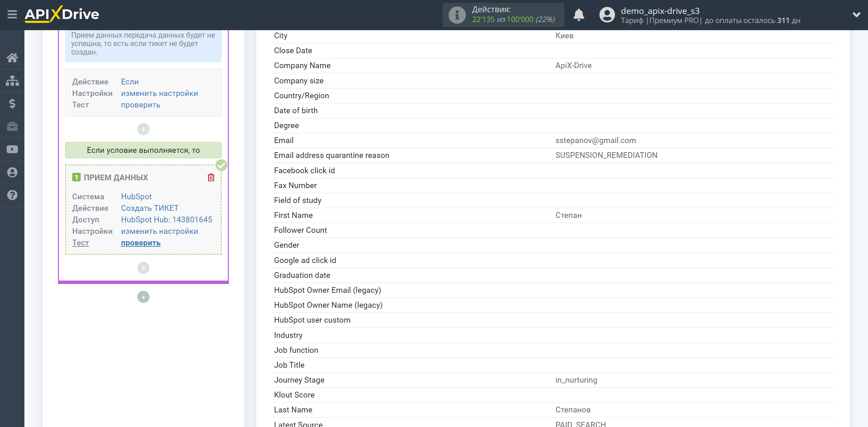Click the Industry field label
The width and height of the screenshot is (868, 427).
288,335
